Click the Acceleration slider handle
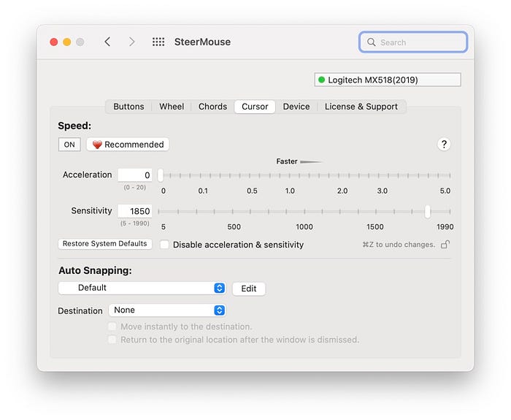Viewport: 511px width, 420px height. pyautogui.click(x=161, y=175)
